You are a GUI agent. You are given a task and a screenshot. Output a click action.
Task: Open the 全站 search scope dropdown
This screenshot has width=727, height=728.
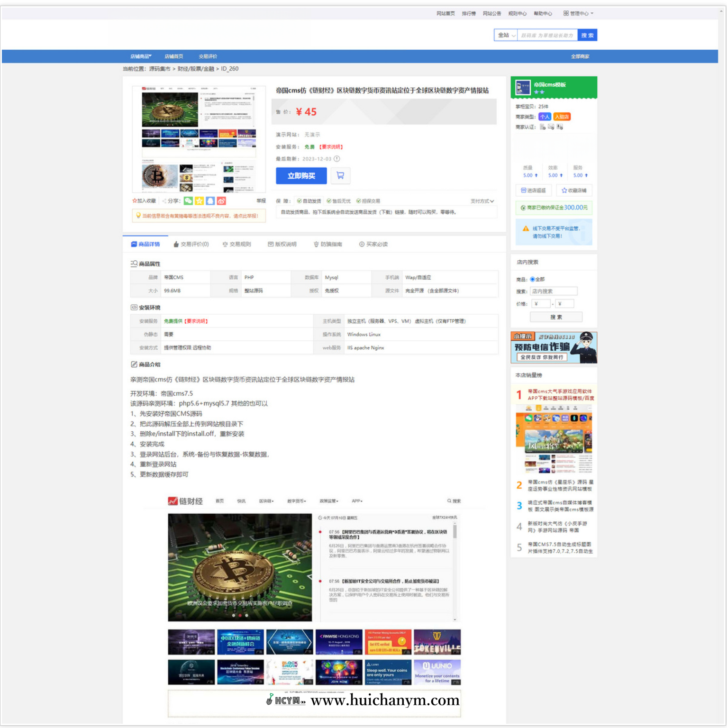[x=506, y=35]
